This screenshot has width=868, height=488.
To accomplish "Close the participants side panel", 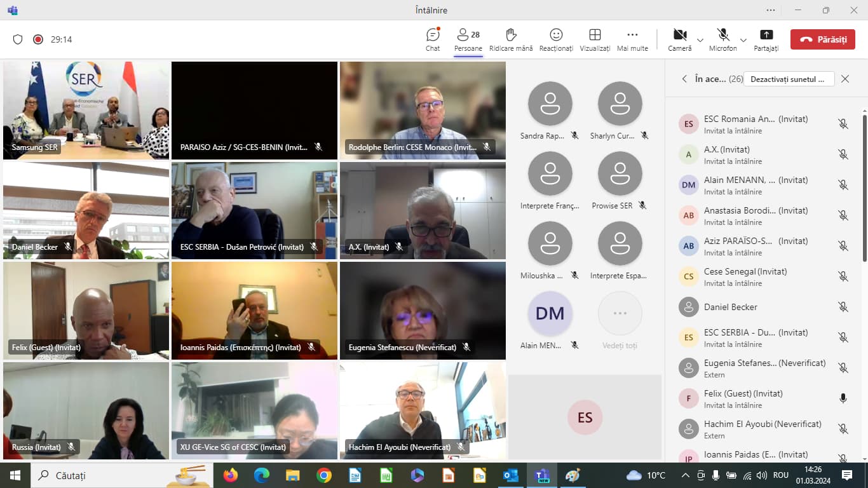I will tap(844, 79).
